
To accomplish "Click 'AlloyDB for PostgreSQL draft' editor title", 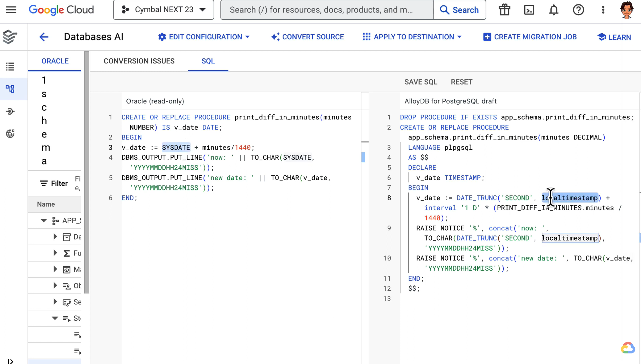I will (450, 101).
